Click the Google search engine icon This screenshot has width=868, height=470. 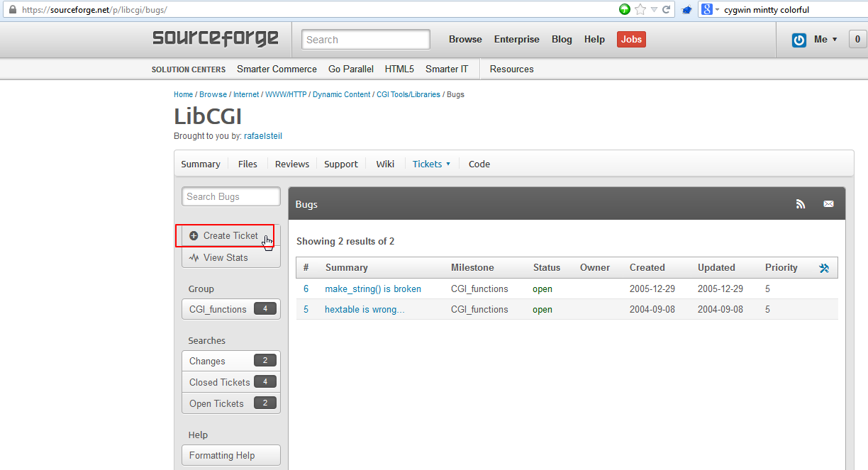[706, 9]
